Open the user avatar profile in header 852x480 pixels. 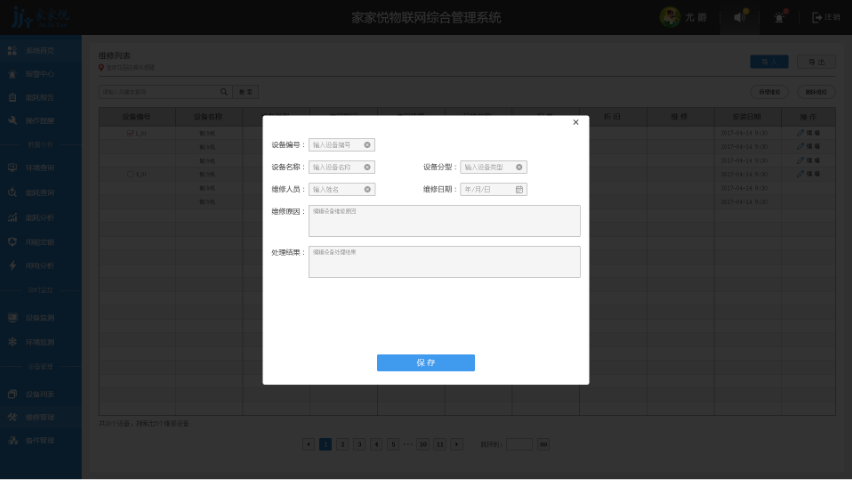coord(668,17)
